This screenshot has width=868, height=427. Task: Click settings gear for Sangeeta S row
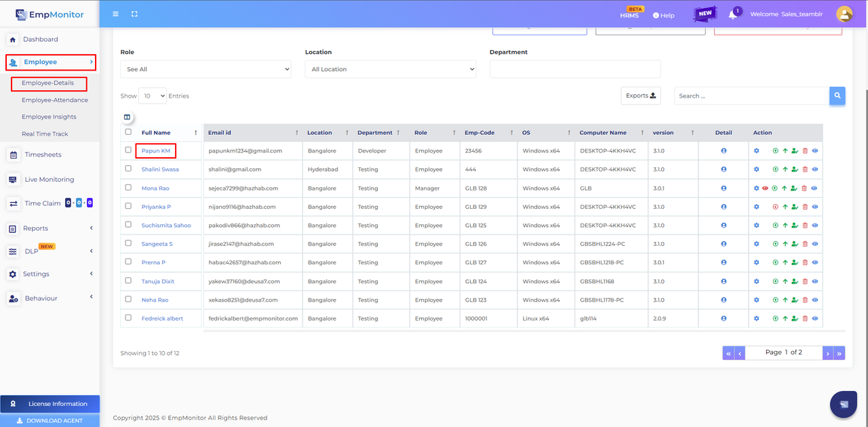click(x=757, y=243)
